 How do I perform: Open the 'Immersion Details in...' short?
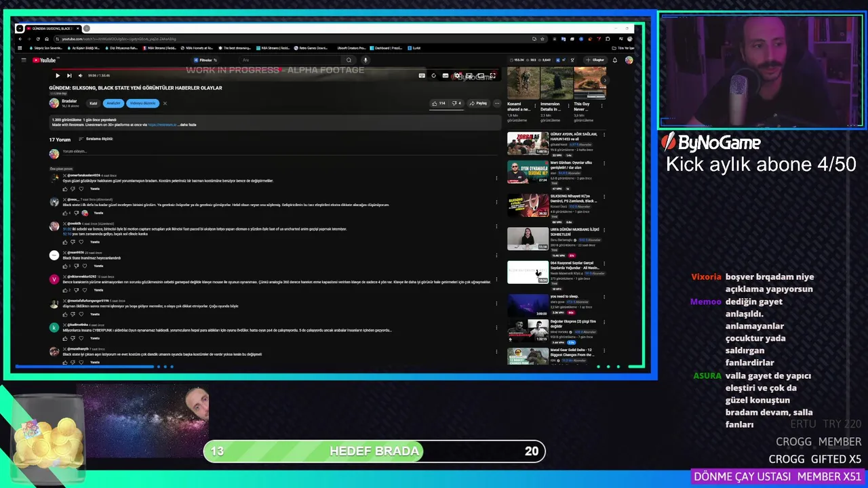point(556,83)
